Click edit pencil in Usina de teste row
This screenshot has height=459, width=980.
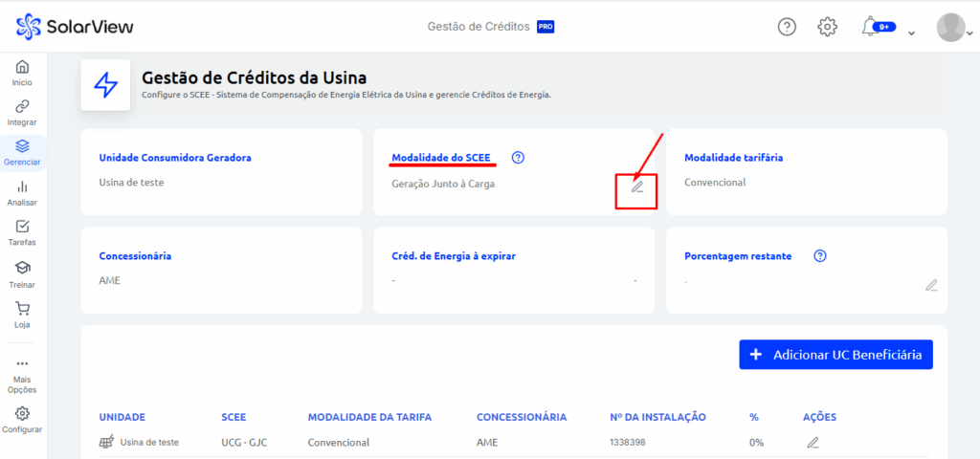coord(813,443)
